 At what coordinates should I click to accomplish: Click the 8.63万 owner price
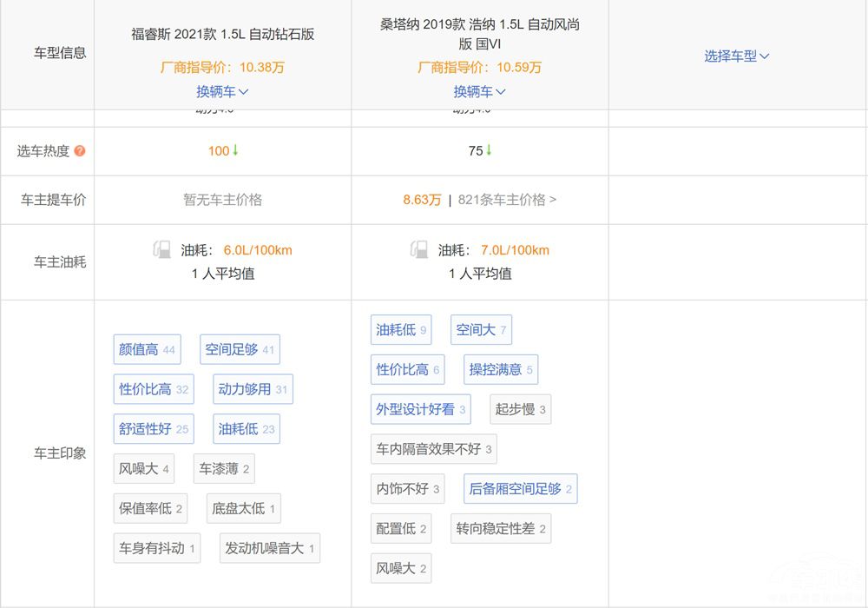[x=422, y=200]
